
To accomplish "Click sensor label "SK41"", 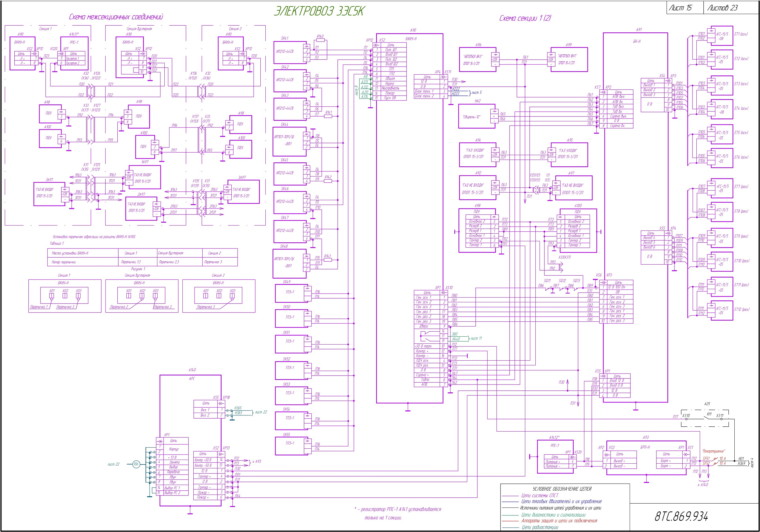I will tap(285, 38).
